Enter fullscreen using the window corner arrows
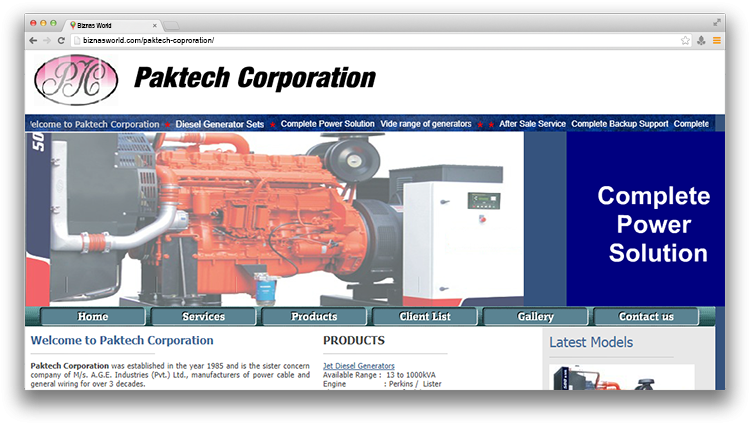Image resolution: width=750 pixels, height=425 pixels. click(x=717, y=22)
